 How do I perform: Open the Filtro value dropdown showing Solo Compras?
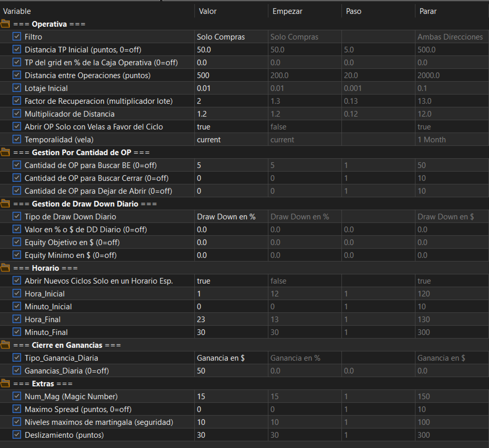pyautogui.click(x=230, y=37)
